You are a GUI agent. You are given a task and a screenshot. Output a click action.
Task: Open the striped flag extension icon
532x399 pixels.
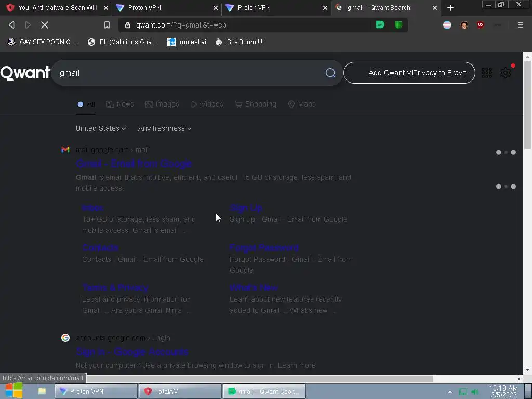click(x=447, y=25)
